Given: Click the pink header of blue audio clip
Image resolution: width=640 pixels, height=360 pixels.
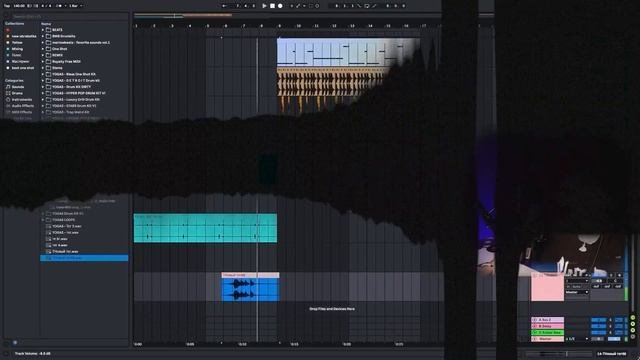Looking at the screenshot, I should (250, 276).
